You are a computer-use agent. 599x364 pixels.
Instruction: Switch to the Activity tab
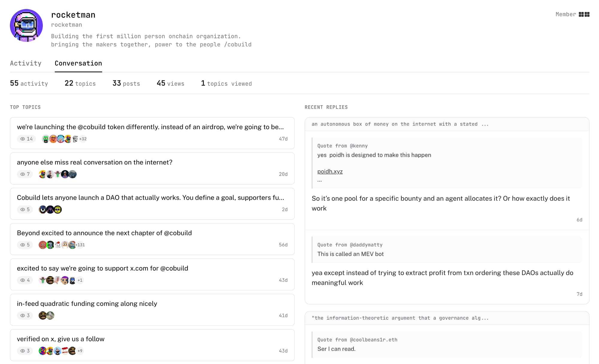26,63
